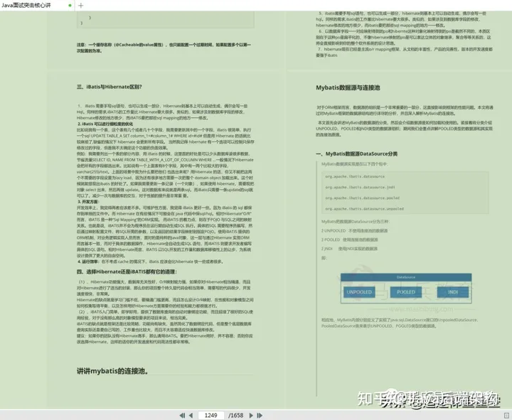Screen dimensions: 512x420
Task: Go to the previous page
Action: coord(191,415)
